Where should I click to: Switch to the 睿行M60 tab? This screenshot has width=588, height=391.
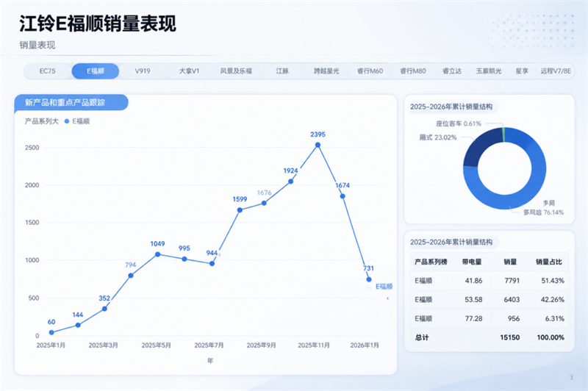(370, 71)
